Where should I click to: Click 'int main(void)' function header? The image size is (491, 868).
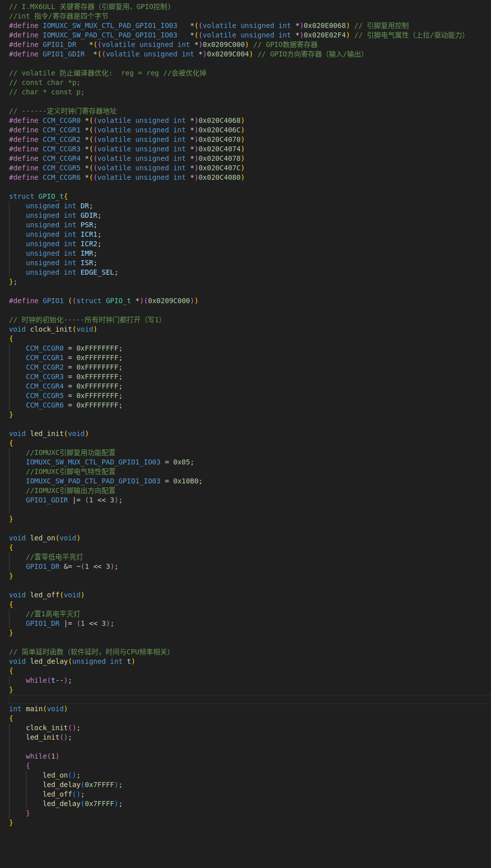pyautogui.click(x=38, y=709)
